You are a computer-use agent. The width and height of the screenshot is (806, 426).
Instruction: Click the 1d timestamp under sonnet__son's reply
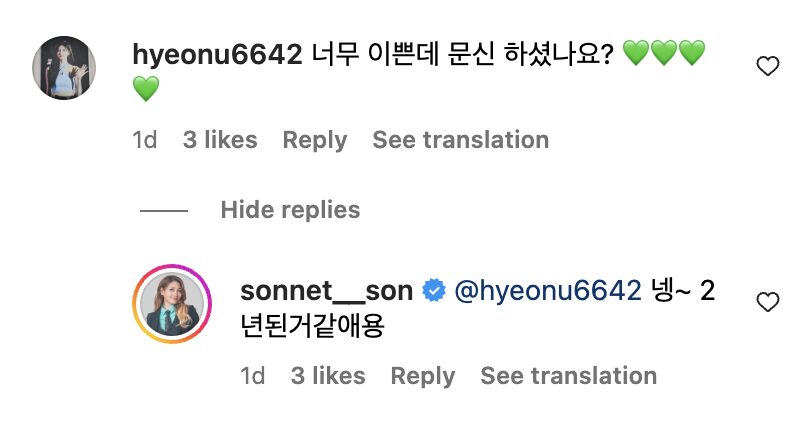253,376
